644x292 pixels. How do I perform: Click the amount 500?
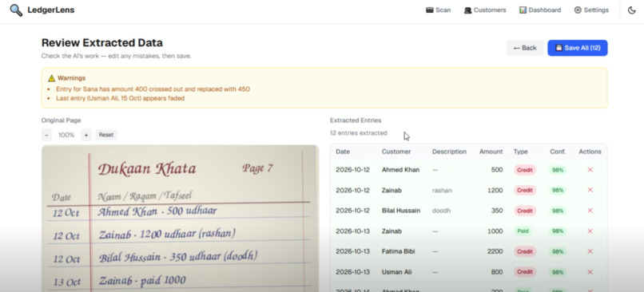point(496,170)
